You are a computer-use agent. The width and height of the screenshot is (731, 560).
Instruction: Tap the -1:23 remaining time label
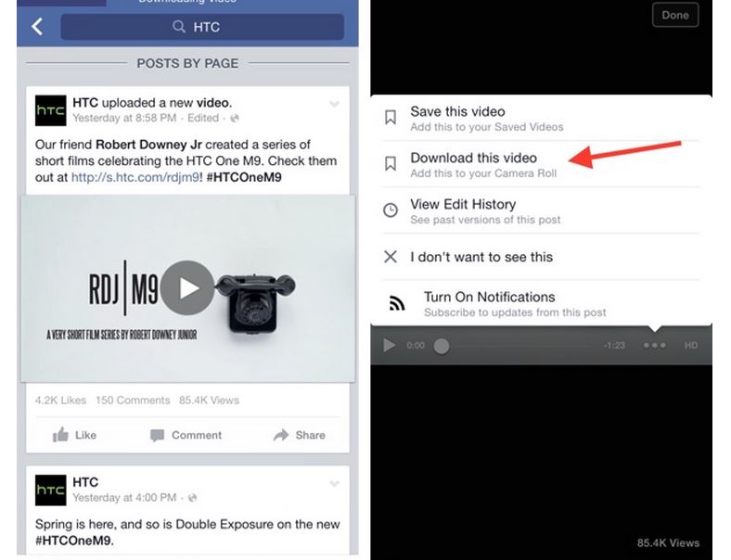(614, 345)
